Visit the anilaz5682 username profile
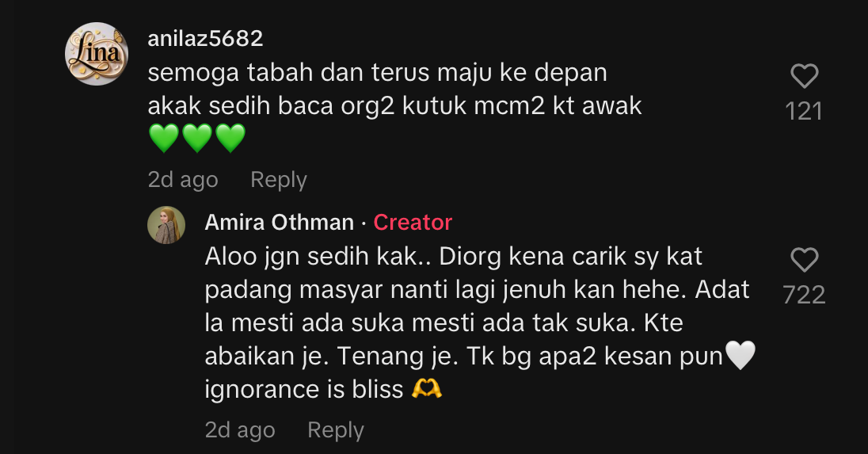868x454 pixels. (205, 38)
